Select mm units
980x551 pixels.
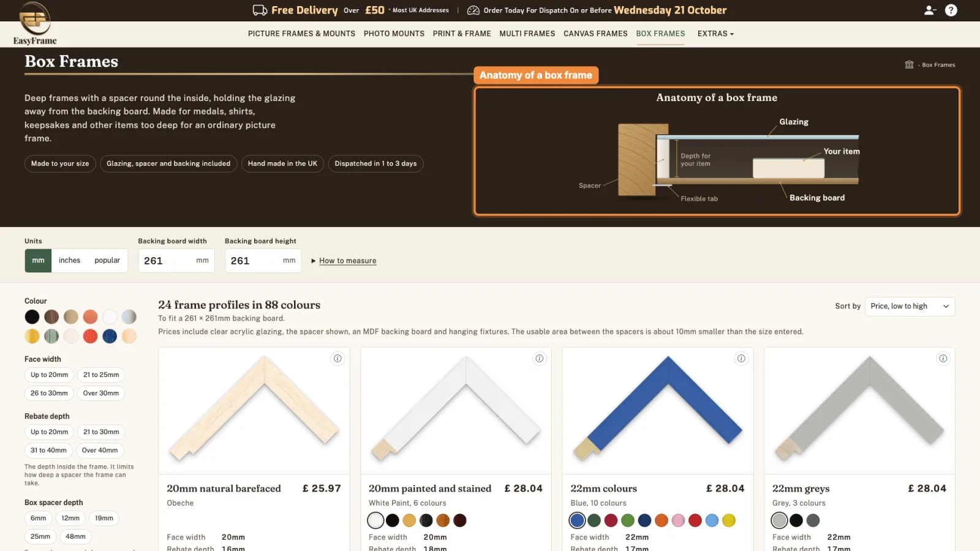(38, 260)
